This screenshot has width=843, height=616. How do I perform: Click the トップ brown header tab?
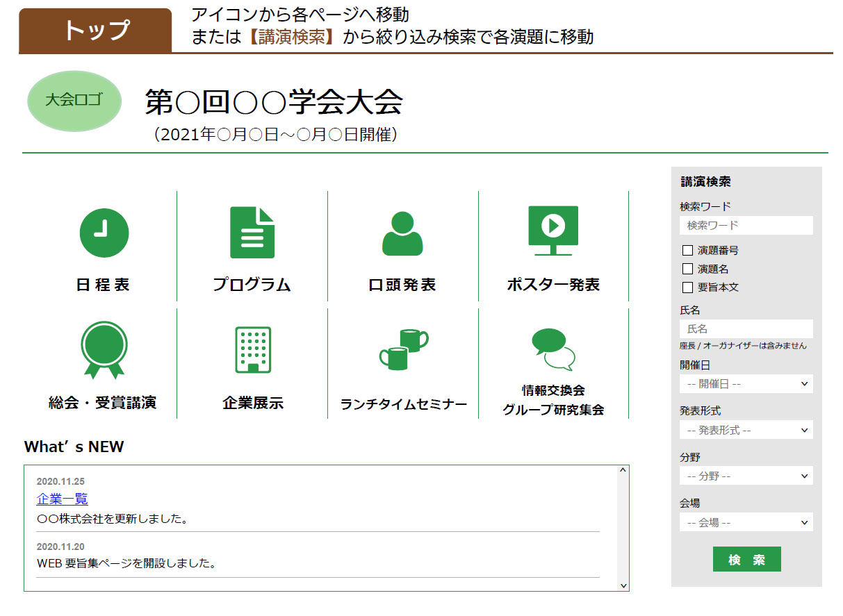coord(95,31)
